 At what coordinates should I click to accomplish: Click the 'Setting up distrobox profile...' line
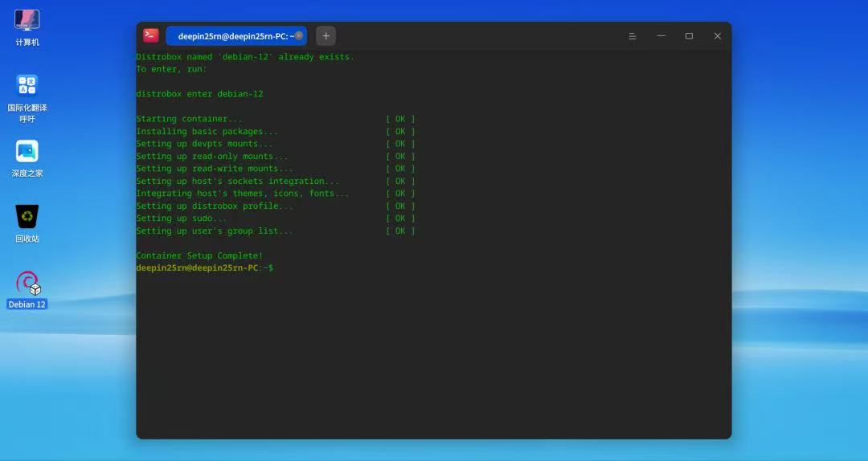coord(215,206)
